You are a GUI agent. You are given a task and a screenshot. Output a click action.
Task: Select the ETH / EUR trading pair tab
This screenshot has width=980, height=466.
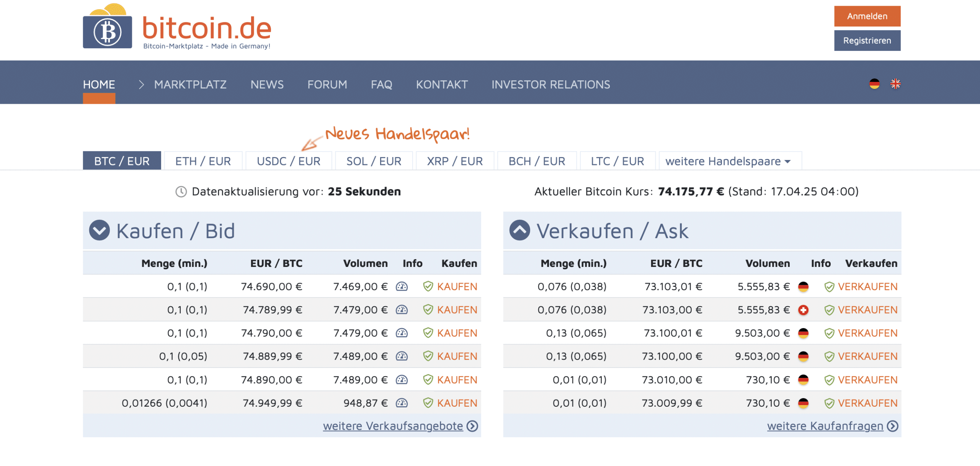coord(203,161)
